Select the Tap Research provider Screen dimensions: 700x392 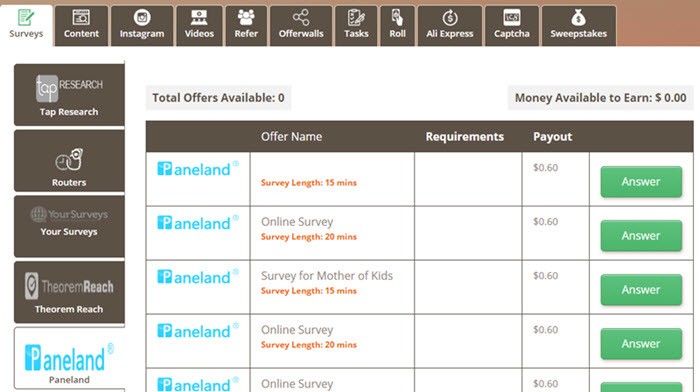[69, 95]
